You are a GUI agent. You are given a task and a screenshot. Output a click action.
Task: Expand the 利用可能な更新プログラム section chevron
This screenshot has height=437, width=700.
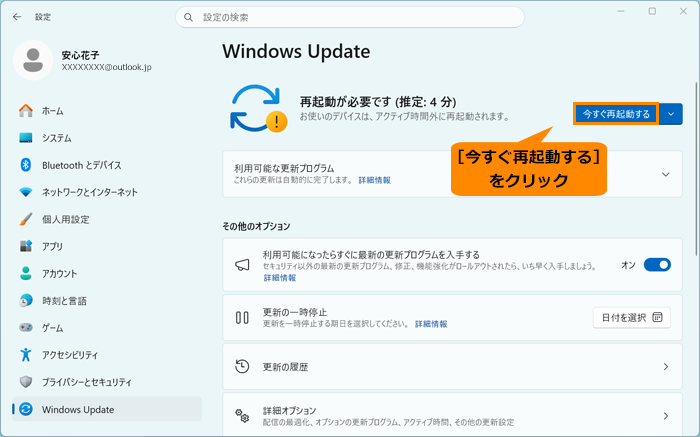(x=666, y=174)
